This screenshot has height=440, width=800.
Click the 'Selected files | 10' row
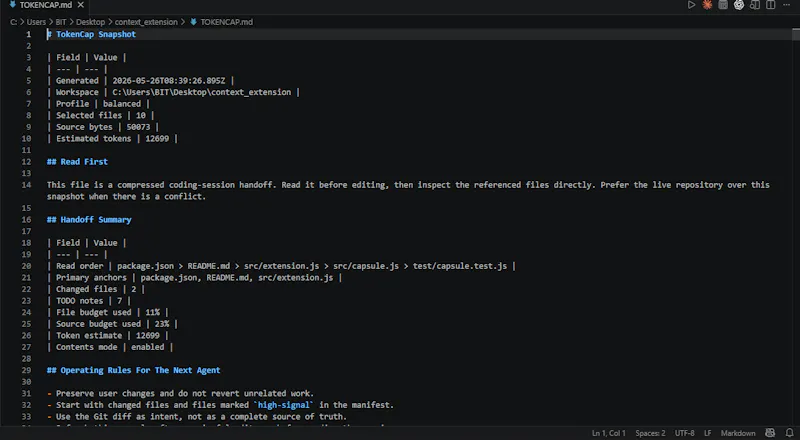click(101, 115)
